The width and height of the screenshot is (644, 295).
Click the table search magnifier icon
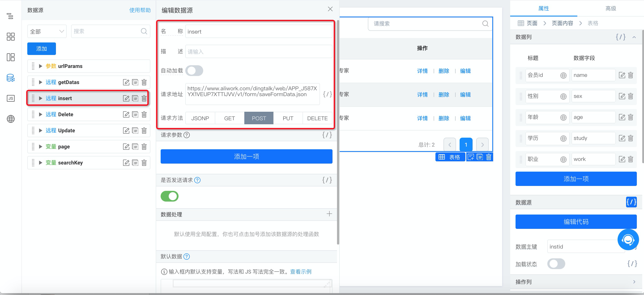pos(485,23)
